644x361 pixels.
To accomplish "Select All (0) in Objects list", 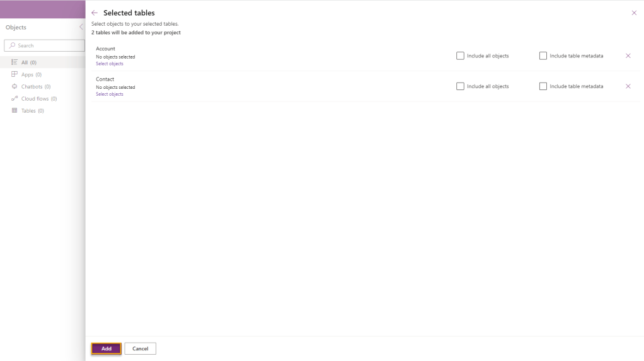I will (x=29, y=62).
